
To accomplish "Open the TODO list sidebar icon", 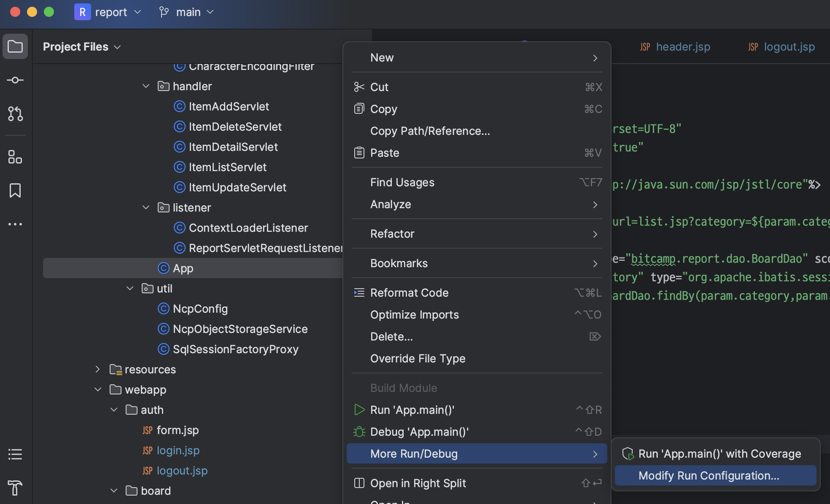I will point(15,454).
